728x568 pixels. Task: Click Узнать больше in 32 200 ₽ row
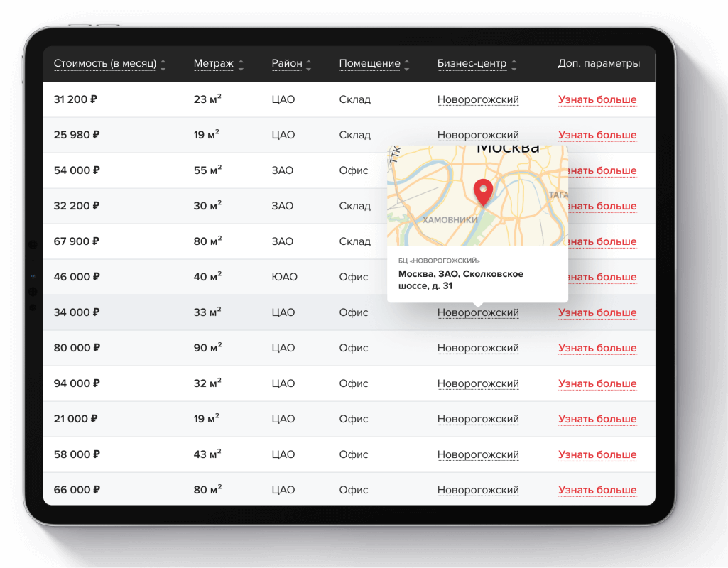pos(603,206)
